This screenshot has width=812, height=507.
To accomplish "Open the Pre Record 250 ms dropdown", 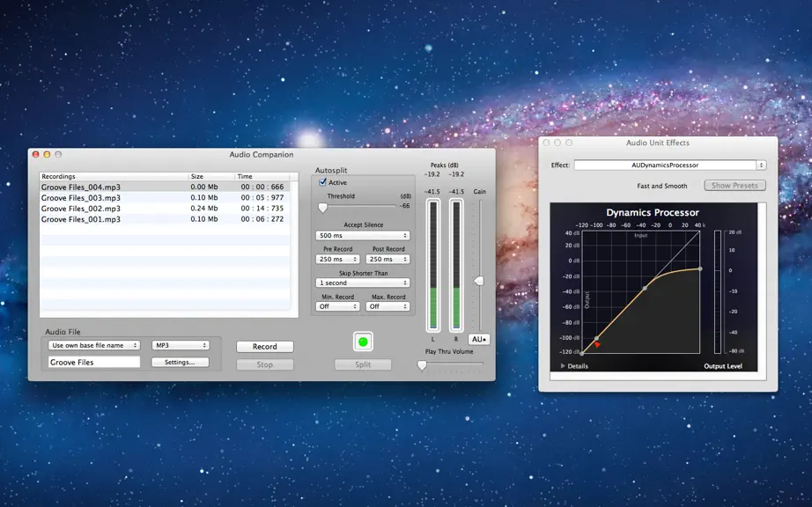I will [x=337, y=259].
